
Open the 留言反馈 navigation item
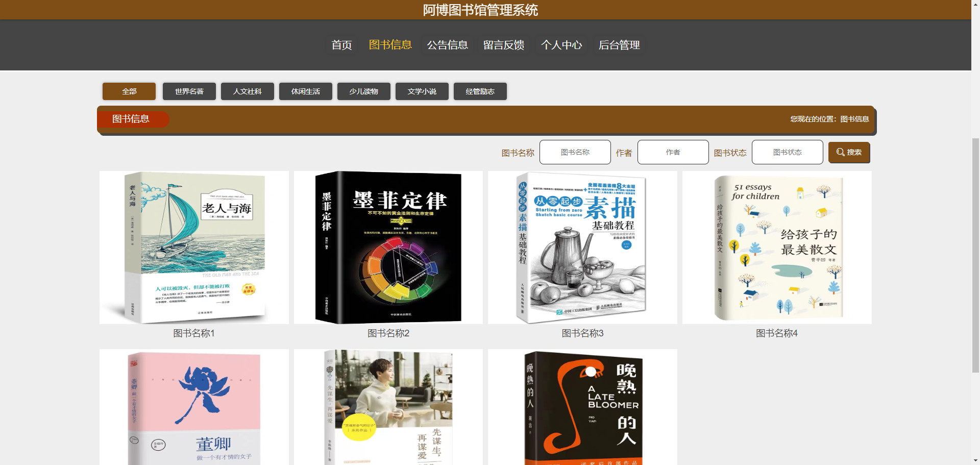(504, 45)
